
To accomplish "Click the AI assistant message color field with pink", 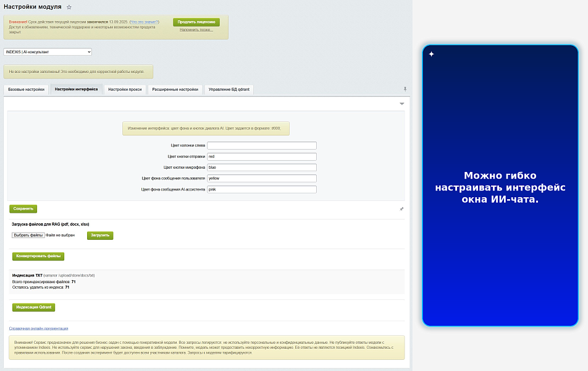I will (262, 190).
